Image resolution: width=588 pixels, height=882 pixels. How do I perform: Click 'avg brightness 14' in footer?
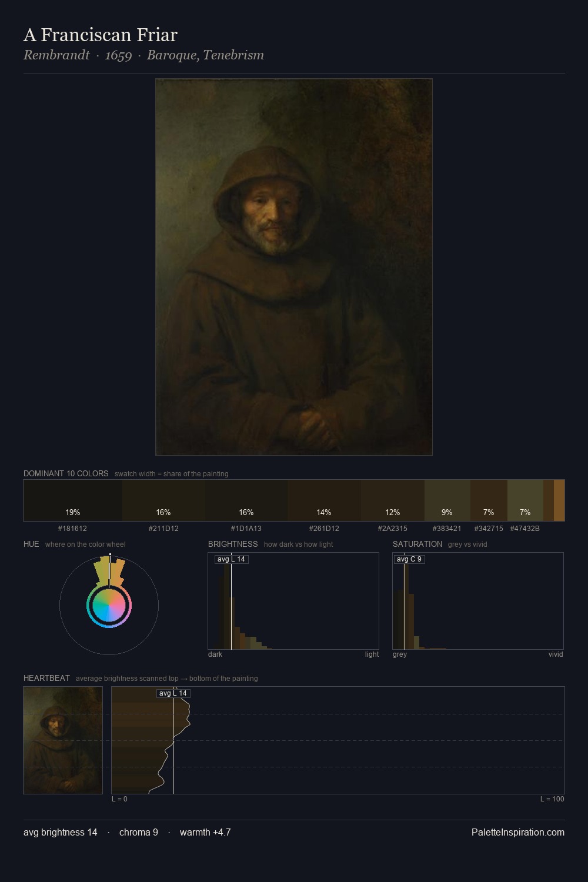[61, 832]
